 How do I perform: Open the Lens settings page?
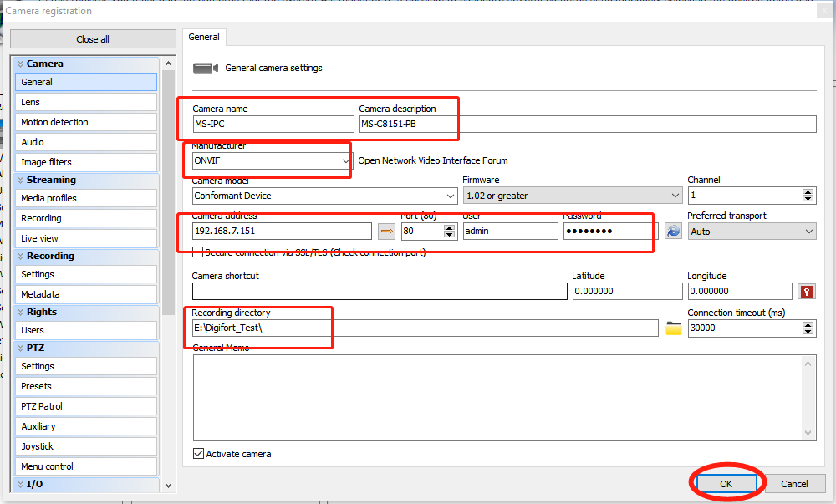(x=86, y=102)
